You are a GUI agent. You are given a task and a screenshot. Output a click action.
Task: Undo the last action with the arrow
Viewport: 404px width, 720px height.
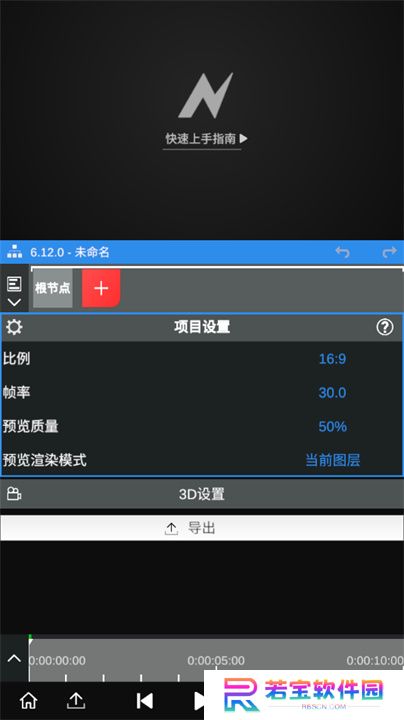coord(342,252)
